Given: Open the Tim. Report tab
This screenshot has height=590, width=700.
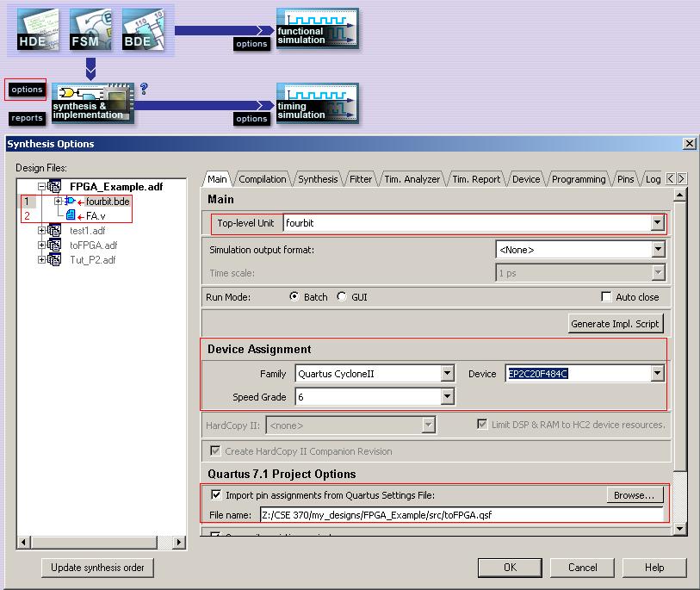Looking at the screenshot, I should point(476,179).
